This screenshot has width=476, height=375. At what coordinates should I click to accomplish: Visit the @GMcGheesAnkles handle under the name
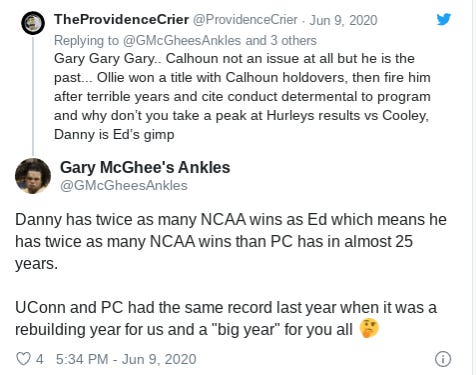pos(124,185)
